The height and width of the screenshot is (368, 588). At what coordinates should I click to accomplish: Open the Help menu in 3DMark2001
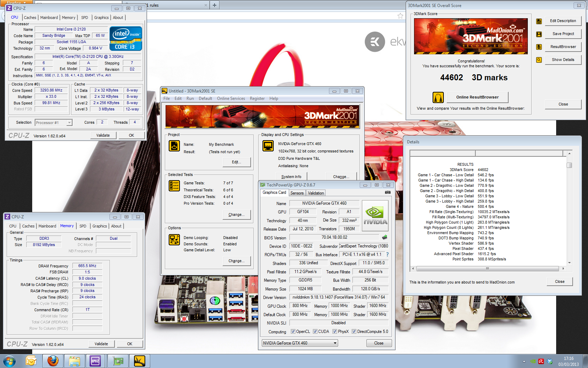click(x=274, y=98)
